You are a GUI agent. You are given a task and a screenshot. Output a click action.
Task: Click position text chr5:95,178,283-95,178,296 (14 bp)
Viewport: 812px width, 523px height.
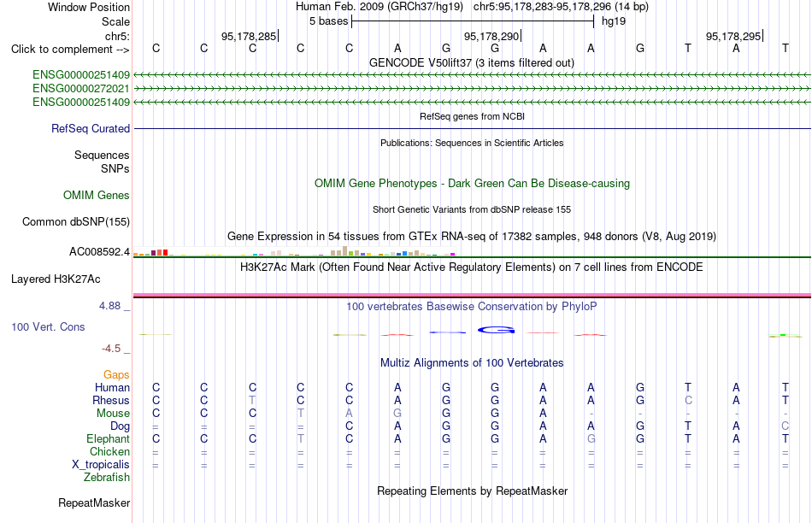click(x=561, y=7)
